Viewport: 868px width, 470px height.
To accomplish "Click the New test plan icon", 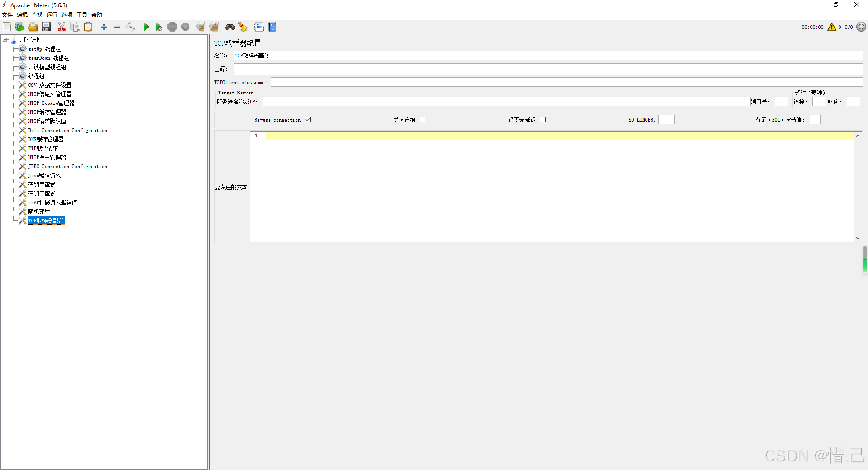I will (7, 27).
